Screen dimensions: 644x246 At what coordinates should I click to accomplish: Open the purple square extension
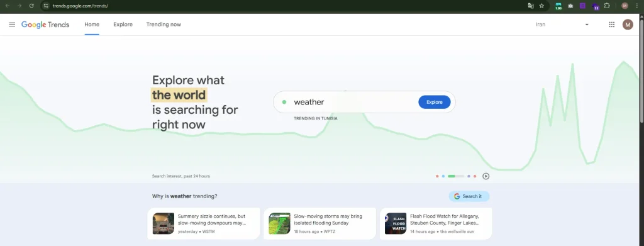coord(582,6)
